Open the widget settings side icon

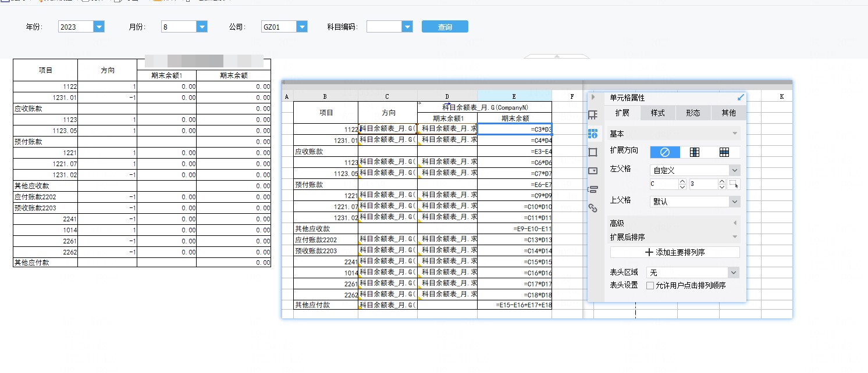pos(593,171)
